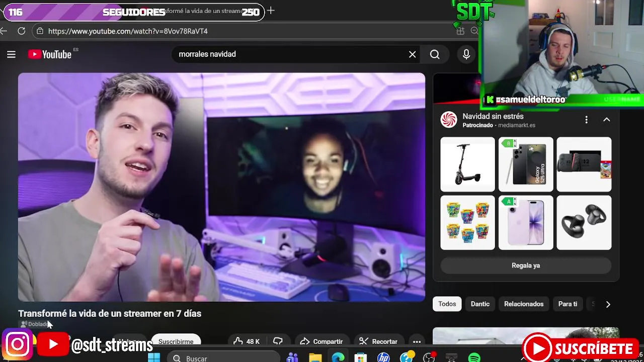Click the title 'Transformé la vida de un streamer en 7 días'
The height and width of the screenshot is (362, 644).
110,313
